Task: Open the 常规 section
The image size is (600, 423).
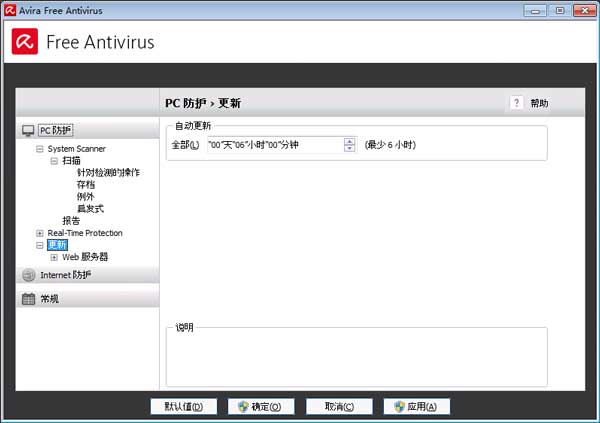Action: 88,299
